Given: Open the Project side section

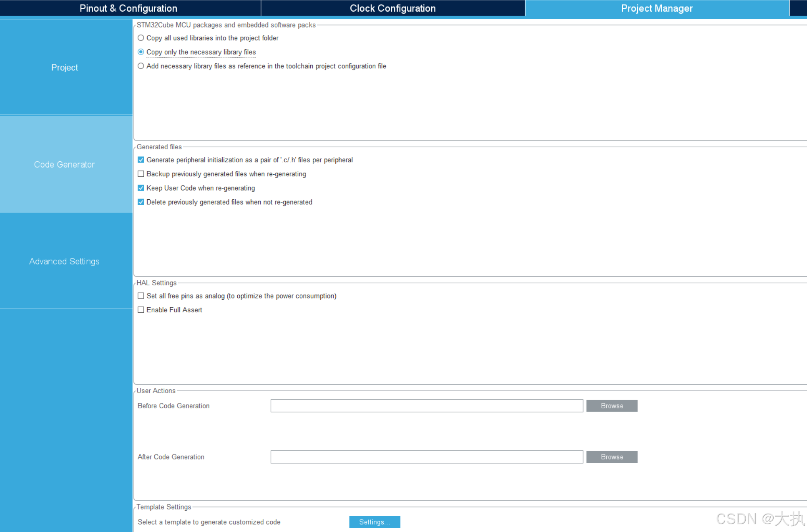Looking at the screenshot, I should point(65,68).
